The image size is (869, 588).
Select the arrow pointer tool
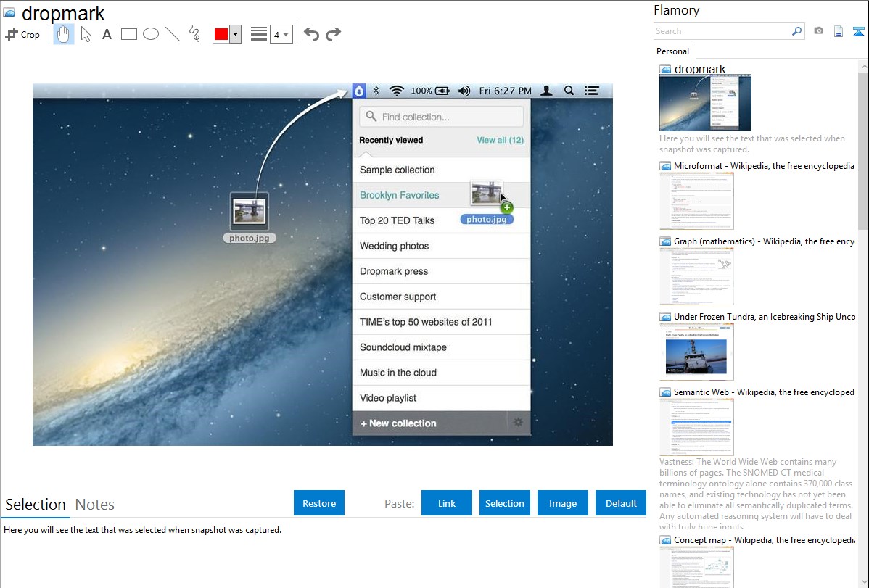click(x=86, y=34)
